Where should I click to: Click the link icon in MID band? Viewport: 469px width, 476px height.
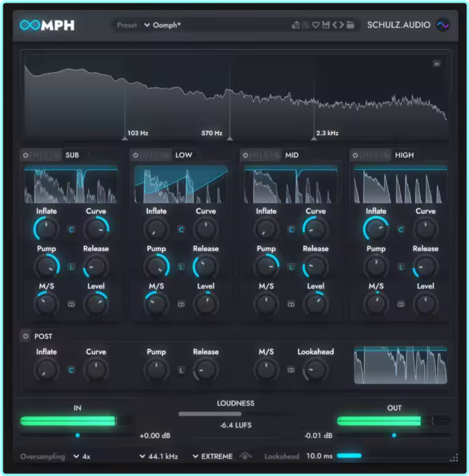[x=291, y=304]
